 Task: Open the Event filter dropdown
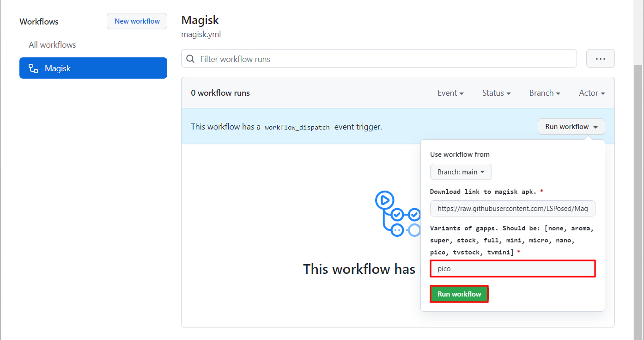coord(451,93)
